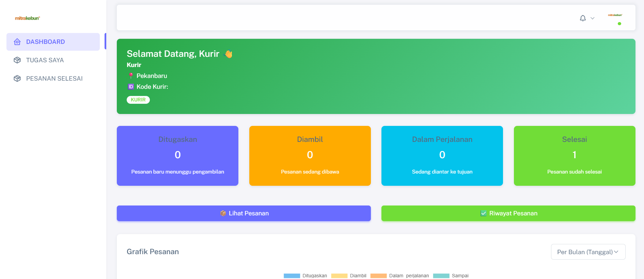Click the Riwayat Pesanan button

[x=508, y=213]
